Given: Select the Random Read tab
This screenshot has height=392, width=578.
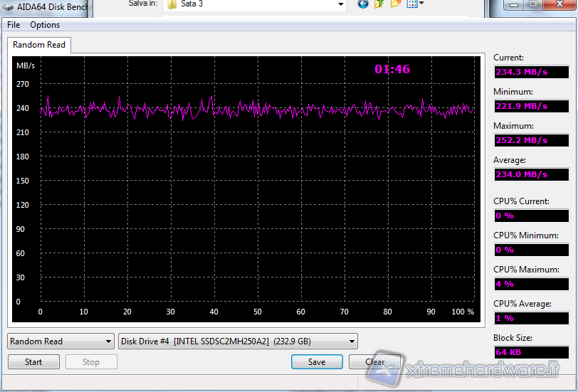Looking at the screenshot, I should click(x=39, y=45).
